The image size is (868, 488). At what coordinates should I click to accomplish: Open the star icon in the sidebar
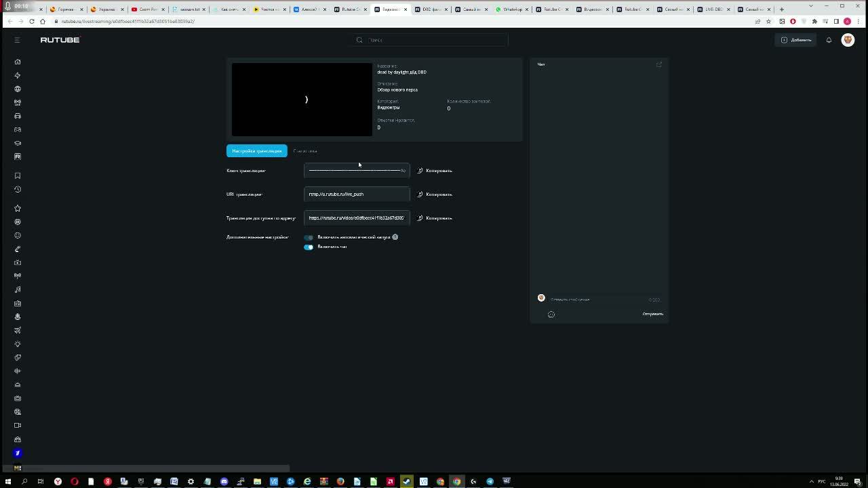tap(18, 208)
